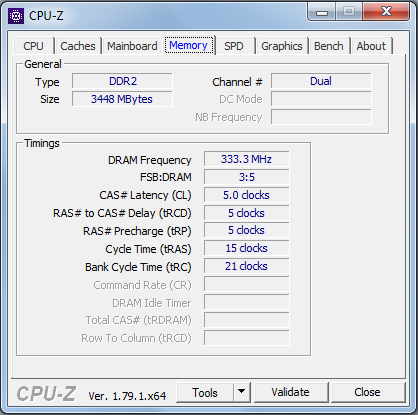418x415 pixels.
Task: Click the Channel # label
Action: (237, 82)
